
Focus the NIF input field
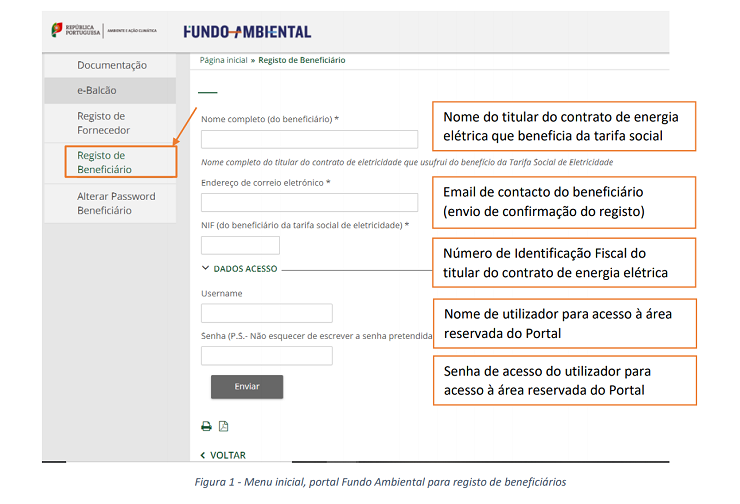click(x=240, y=245)
